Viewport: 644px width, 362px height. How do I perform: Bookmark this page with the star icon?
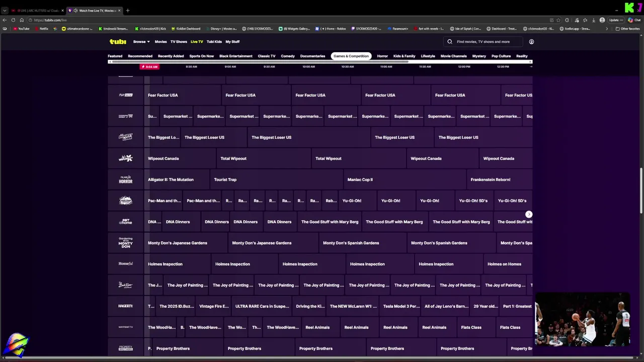pos(559,20)
